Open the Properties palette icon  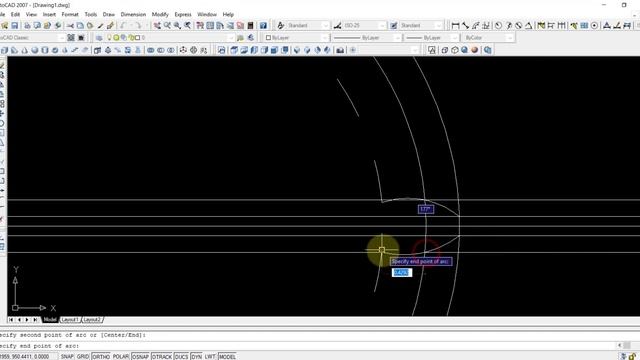tap(200, 25)
